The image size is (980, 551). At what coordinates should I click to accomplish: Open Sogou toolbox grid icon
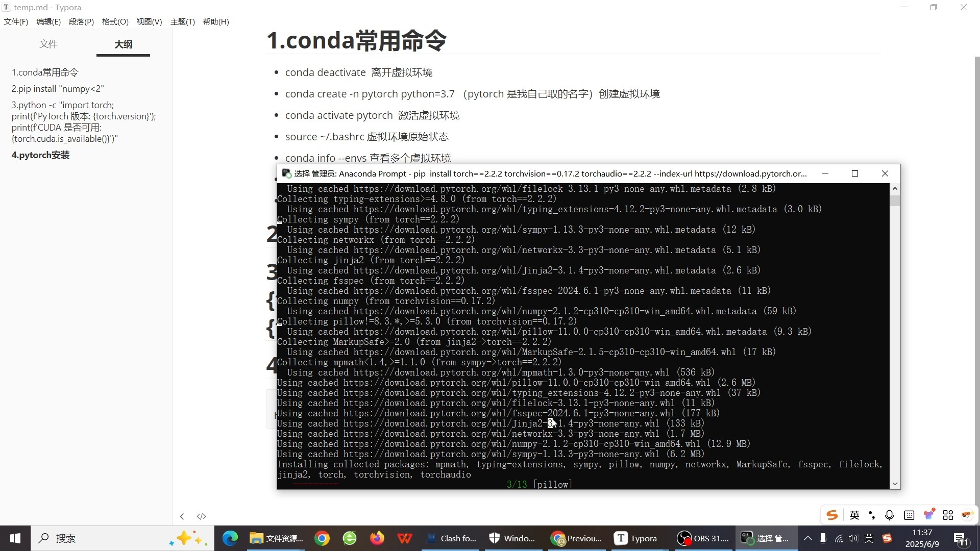pyautogui.click(x=948, y=515)
